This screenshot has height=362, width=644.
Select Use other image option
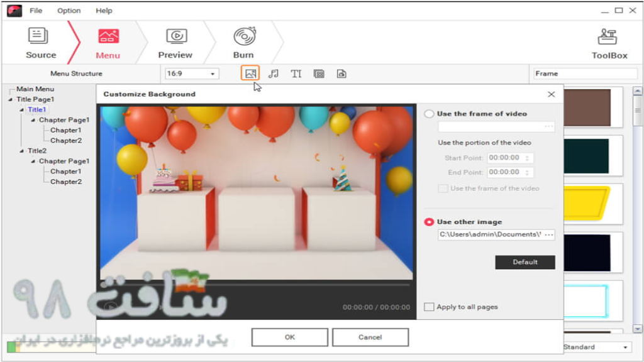[x=429, y=222]
